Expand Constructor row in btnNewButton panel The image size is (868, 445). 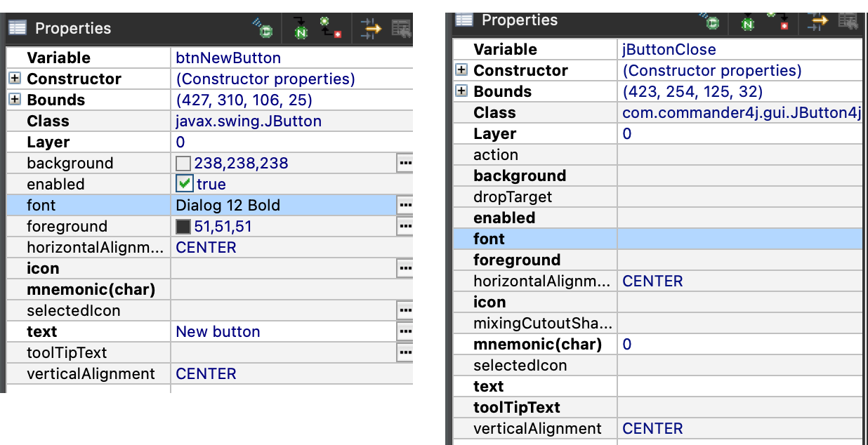point(14,79)
